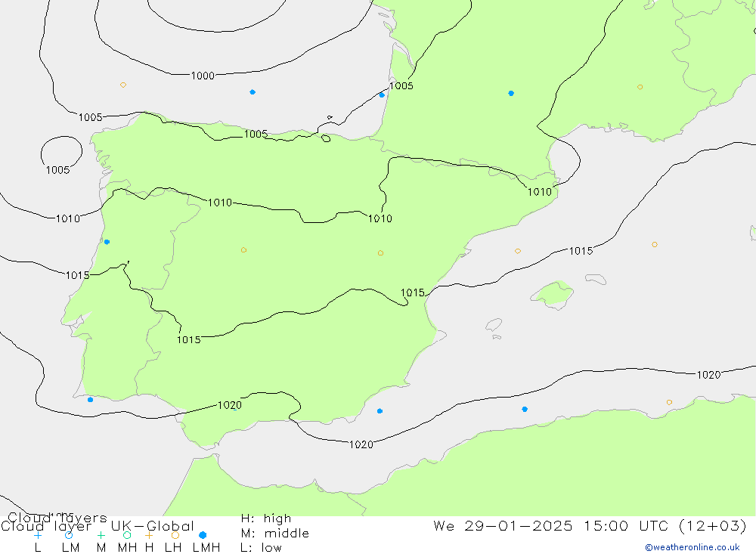Click the Cloud layer UK-Global title
This screenshot has height=554, width=756.
tap(98, 525)
